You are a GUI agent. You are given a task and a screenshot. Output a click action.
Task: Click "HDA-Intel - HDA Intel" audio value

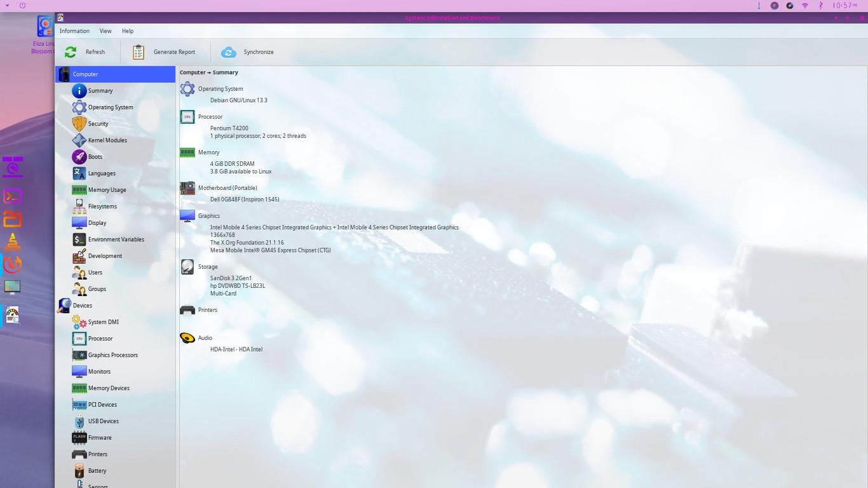click(x=236, y=349)
